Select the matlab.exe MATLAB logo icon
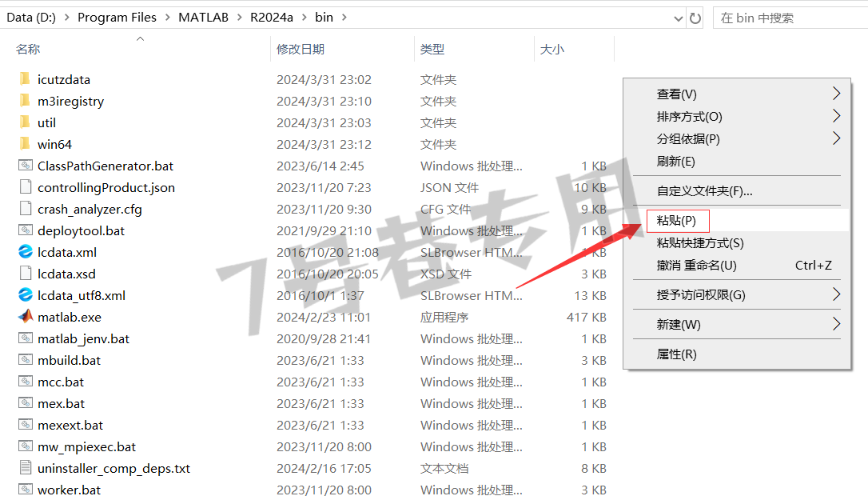This screenshot has height=504, width=868. (x=26, y=317)
